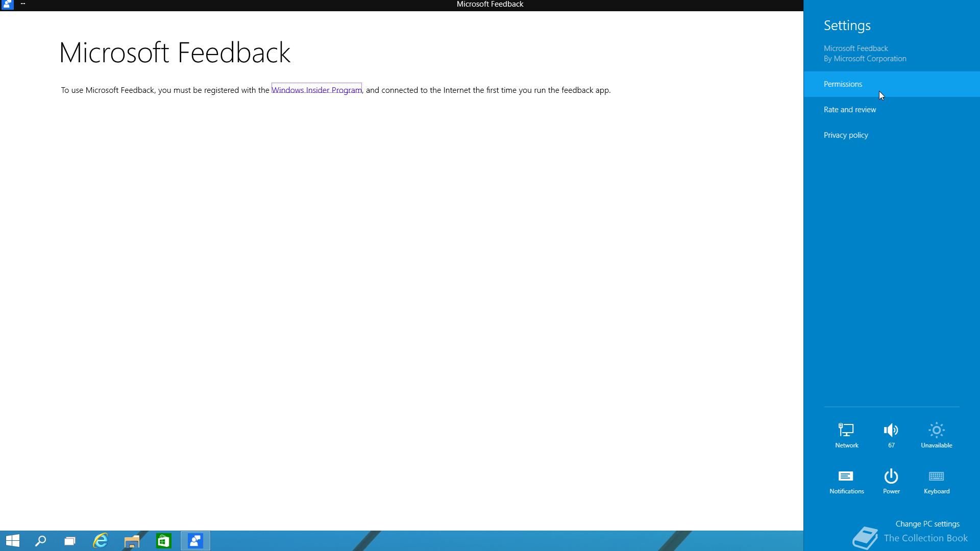Open Task View on taskbar

(x=70, y=541)
